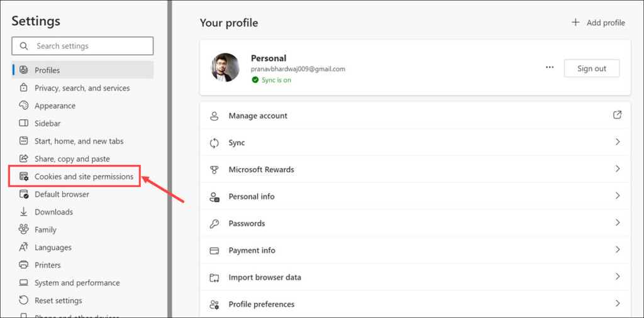This screenshot has width=644, height=318.
Task: Expand the Payment info chevron
Action: [618, 249]
